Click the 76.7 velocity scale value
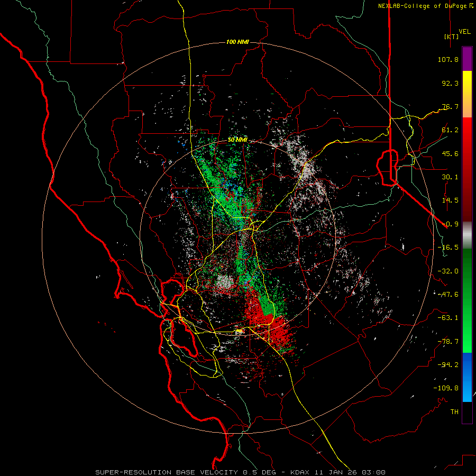 (x=450, y=106)
